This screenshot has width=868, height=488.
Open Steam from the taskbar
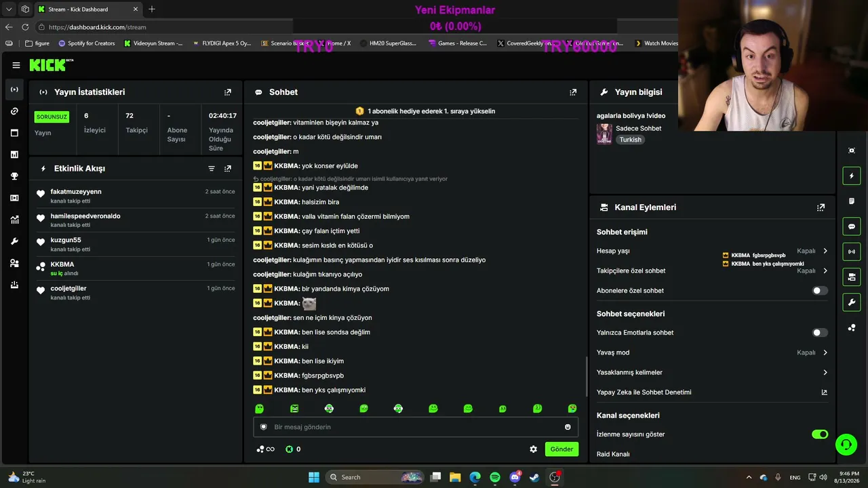tap(534, 477)
